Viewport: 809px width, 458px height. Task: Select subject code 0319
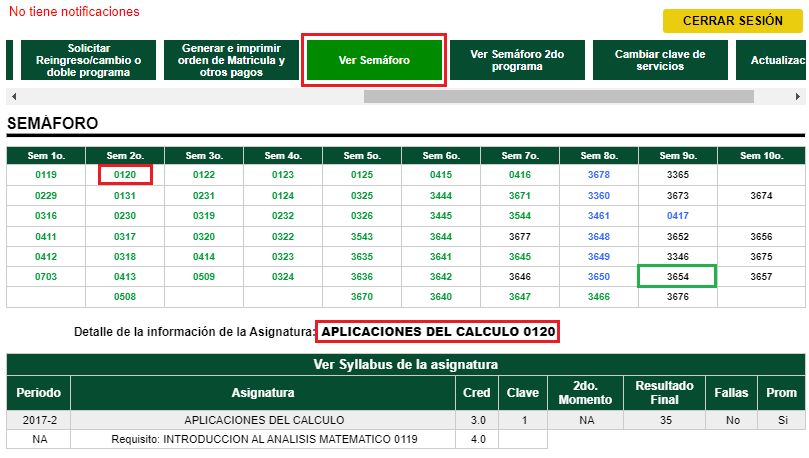click(204, 216)
